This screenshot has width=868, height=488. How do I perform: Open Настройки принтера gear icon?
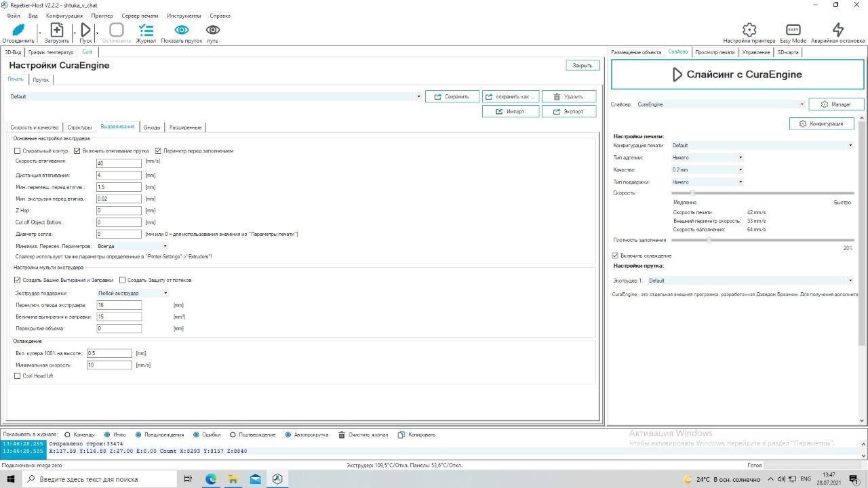pos(749,30)
